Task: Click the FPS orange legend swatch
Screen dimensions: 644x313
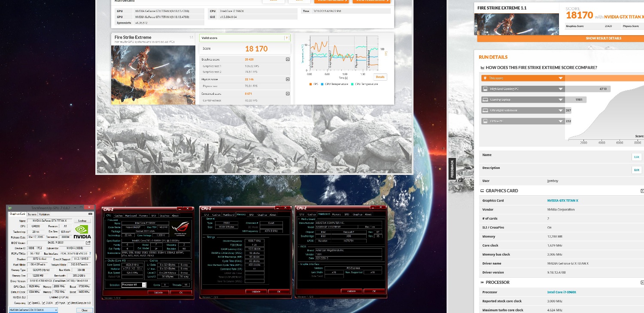Action: click(310, 84)
